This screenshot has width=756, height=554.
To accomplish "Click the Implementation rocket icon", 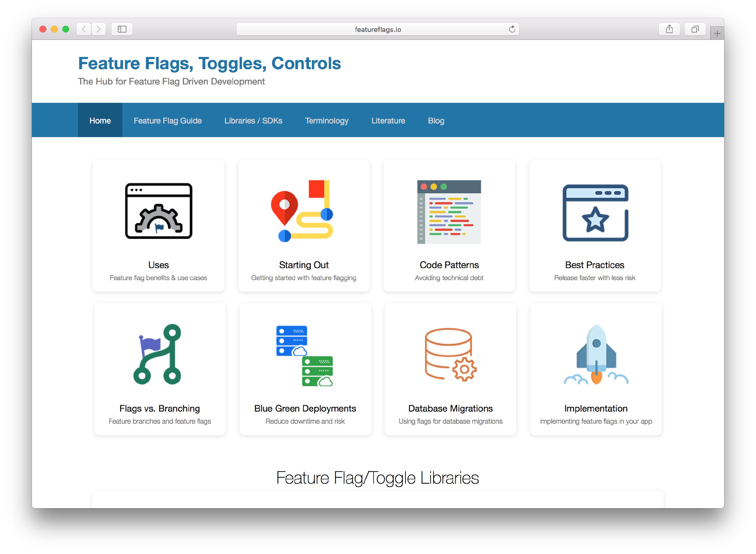I will 596,355.
